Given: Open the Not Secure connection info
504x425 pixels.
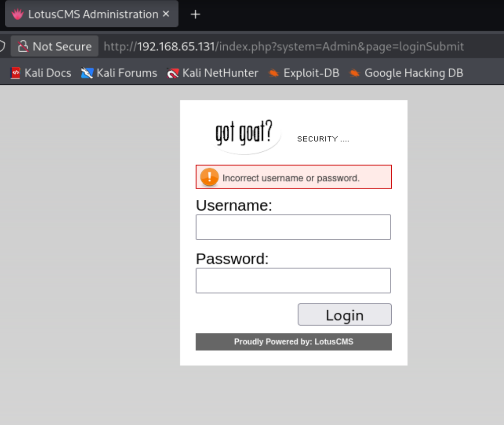Looking at the screenshot, I should point(54,46).
